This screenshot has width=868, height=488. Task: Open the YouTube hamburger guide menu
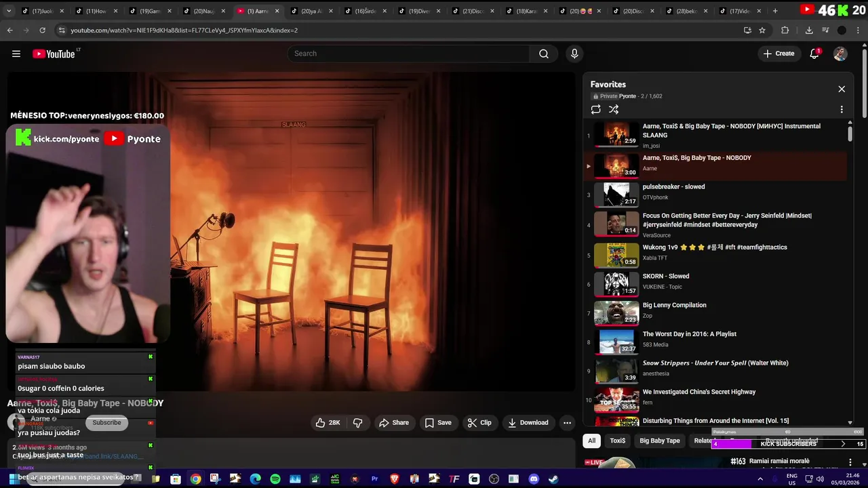coord(16,54)
